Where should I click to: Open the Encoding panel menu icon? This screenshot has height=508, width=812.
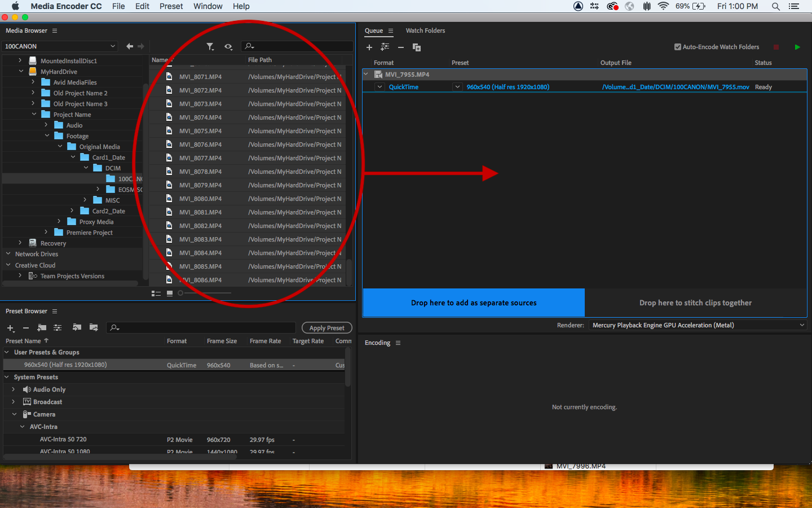coord(398,343)
